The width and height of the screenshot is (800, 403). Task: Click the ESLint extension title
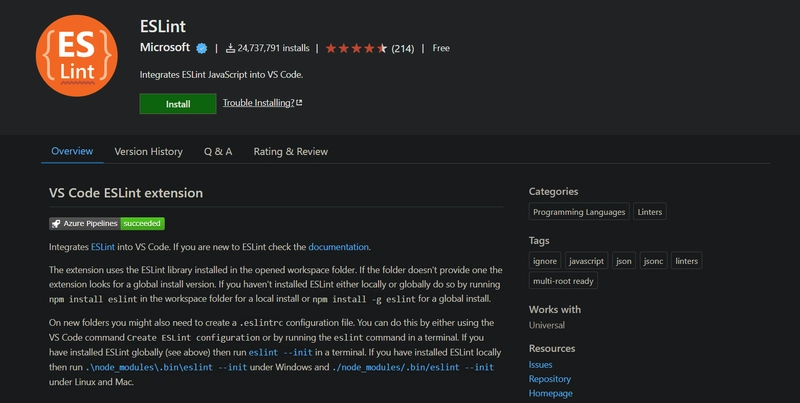pos(163,26)
